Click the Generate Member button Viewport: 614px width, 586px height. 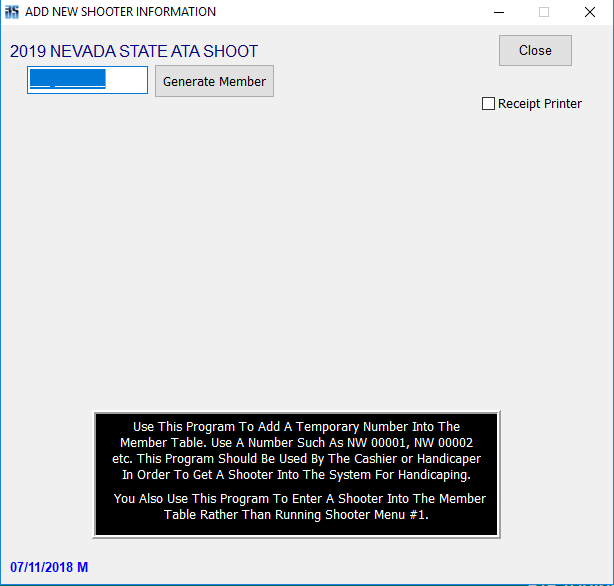click(214, 81)
